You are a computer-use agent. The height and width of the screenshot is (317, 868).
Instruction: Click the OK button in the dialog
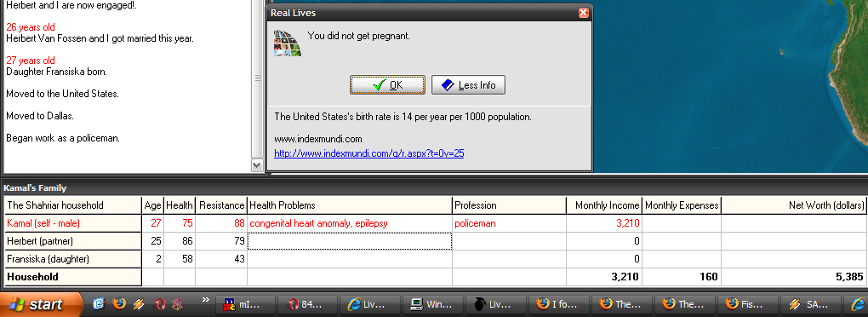click(387, 85)
